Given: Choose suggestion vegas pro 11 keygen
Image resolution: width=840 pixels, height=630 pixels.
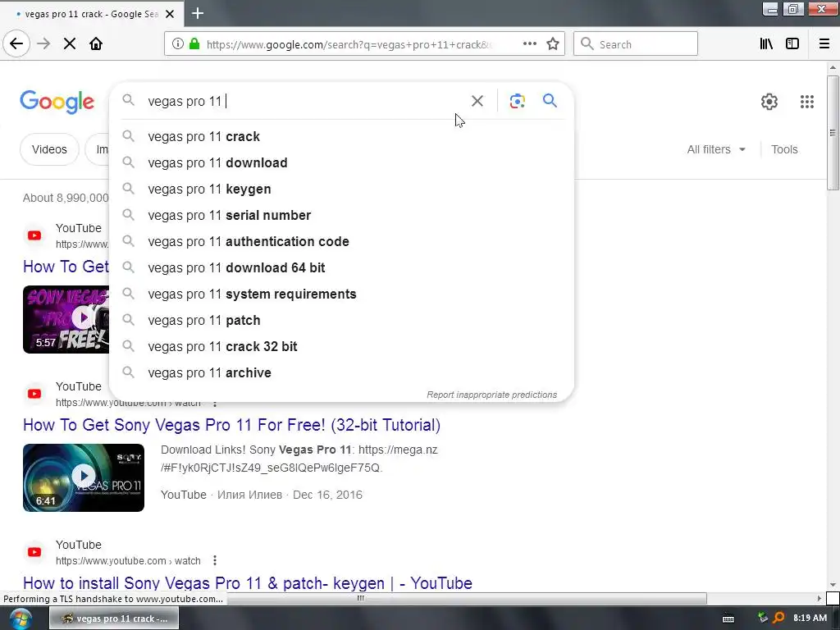Looking at the screenshot, I should click(x=341, y=189).
